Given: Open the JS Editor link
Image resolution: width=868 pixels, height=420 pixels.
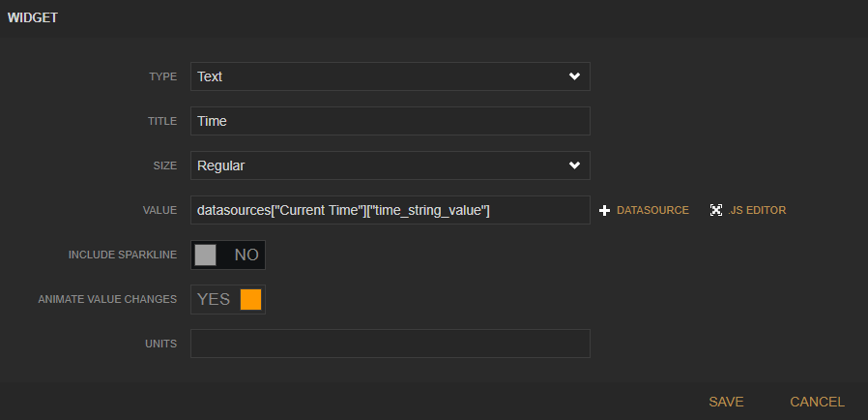Looking at the screenshot, I should 758,210.
